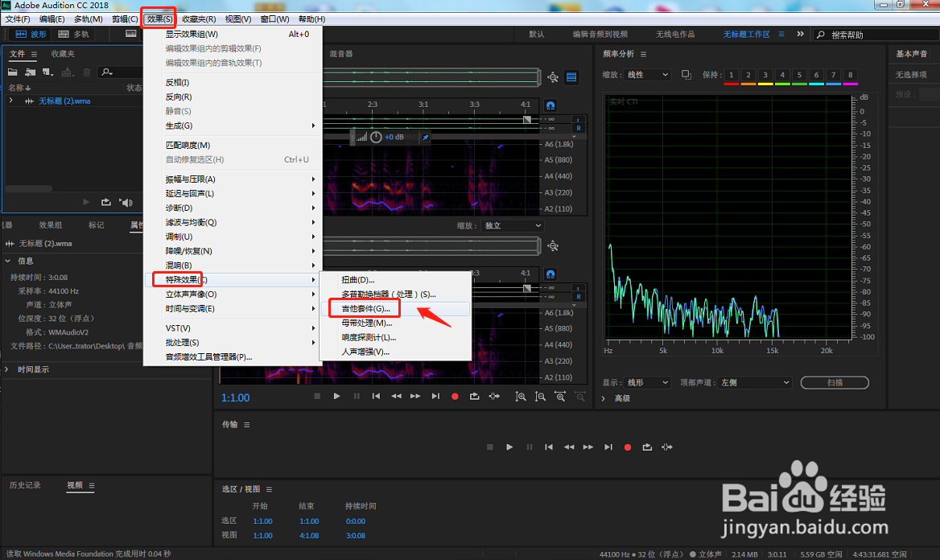Image resolution: width=940 pixels, height=560 pixels.
Task: Choose 显示效果组(W) from the menu
Action: (233, 34)
